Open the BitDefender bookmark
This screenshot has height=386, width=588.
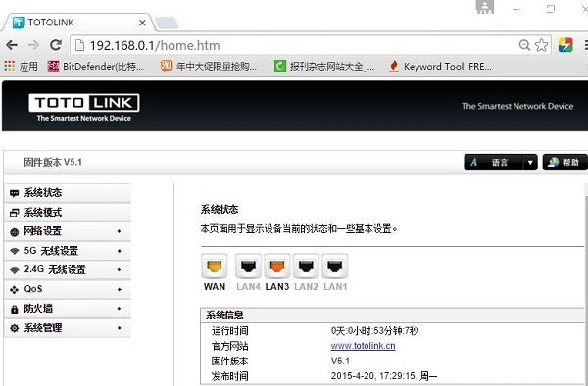(96, 67)
